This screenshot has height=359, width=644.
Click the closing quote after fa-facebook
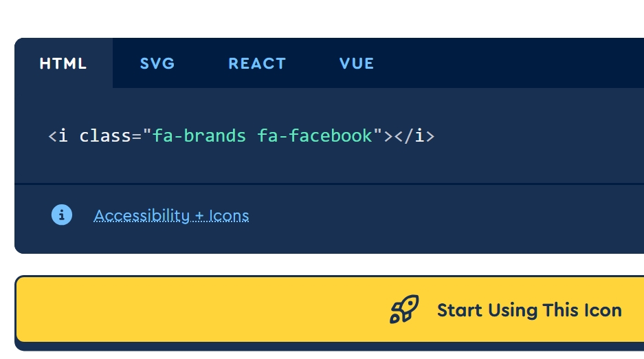tap(377, 134)
